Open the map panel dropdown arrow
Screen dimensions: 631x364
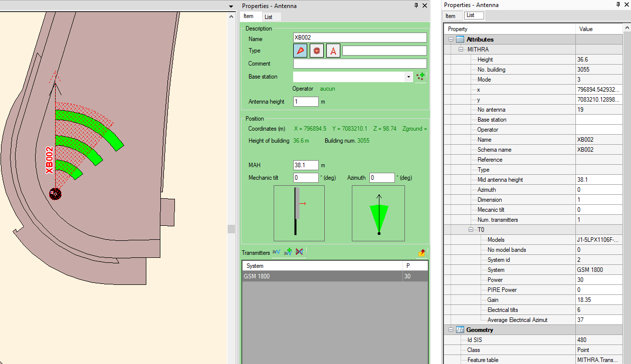231,6
